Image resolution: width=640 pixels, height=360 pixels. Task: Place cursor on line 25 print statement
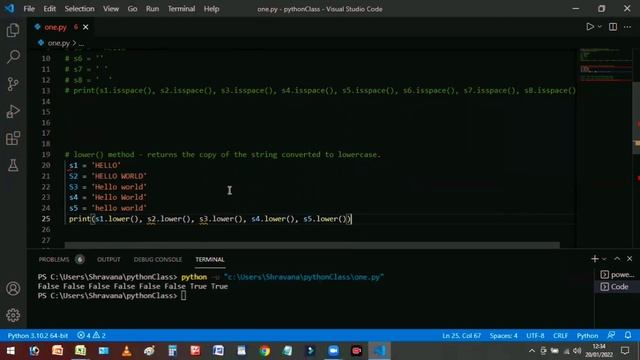[210, 219]
